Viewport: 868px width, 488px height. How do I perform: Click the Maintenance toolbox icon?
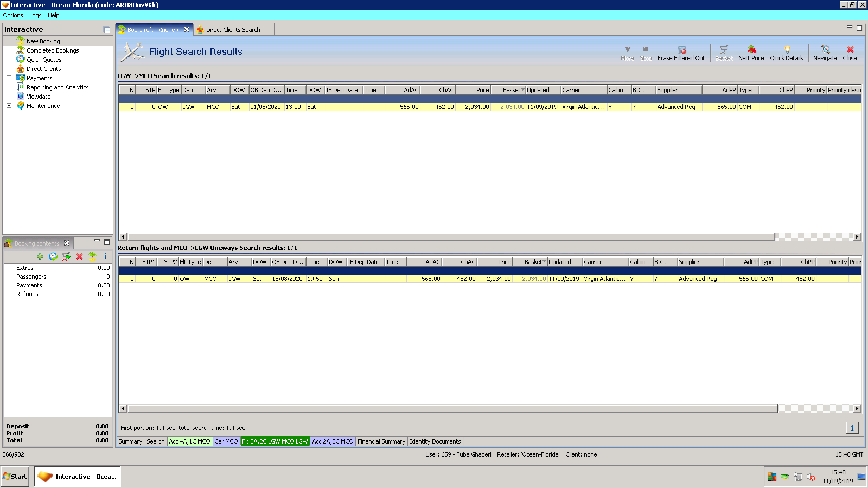21,106
